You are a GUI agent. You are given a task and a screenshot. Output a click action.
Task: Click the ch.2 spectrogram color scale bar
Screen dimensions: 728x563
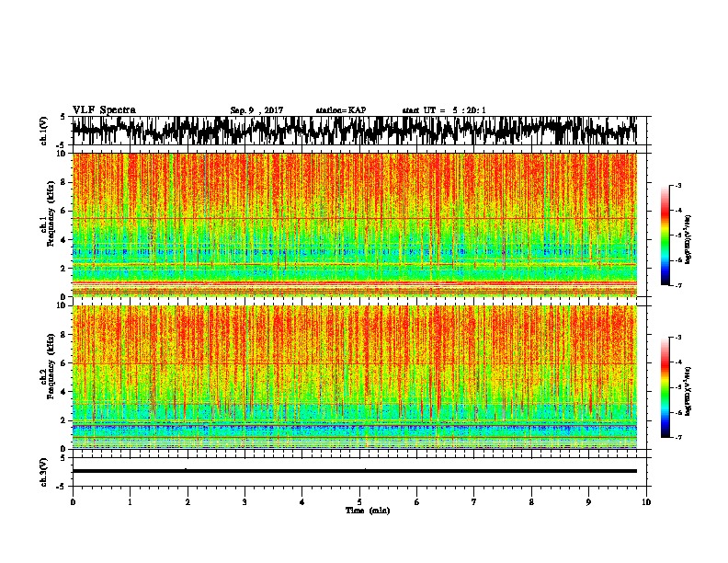click(665, 387)
